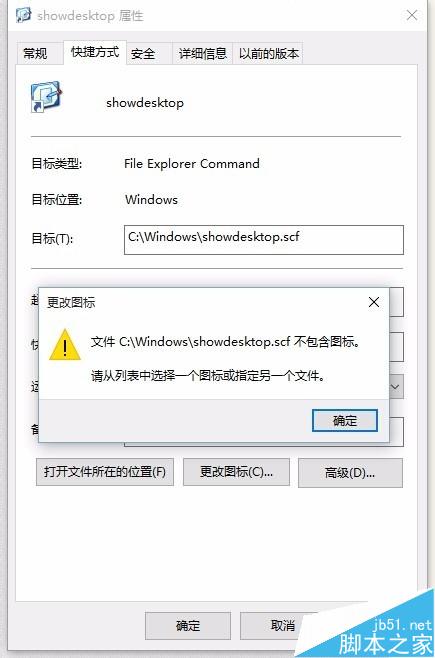The height and width of the screenshot is (658, 435).
Task: Click the 打开文件所在的位置(F) button
Action: (105, 472)
